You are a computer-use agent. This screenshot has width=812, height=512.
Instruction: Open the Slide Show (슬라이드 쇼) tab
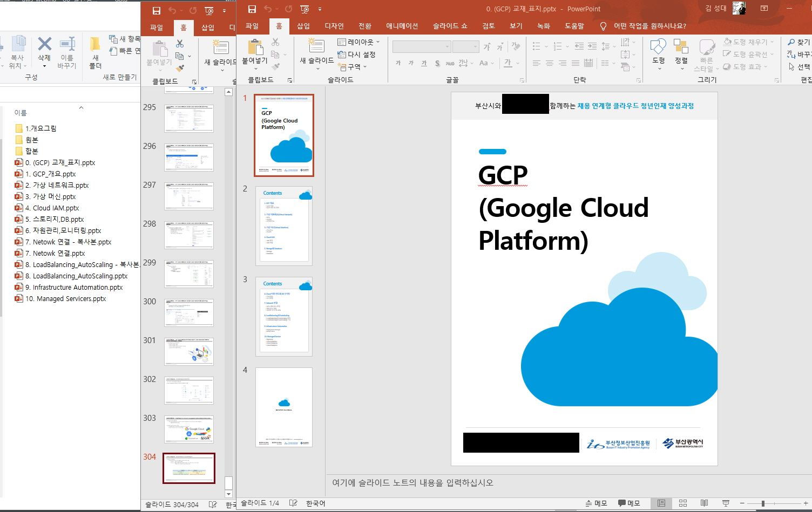click(x=450, y=26)
